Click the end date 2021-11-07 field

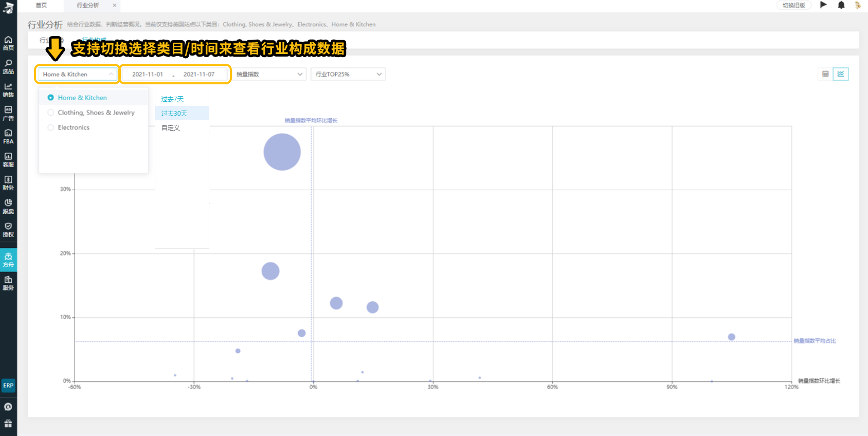click(x=199, y=74)
